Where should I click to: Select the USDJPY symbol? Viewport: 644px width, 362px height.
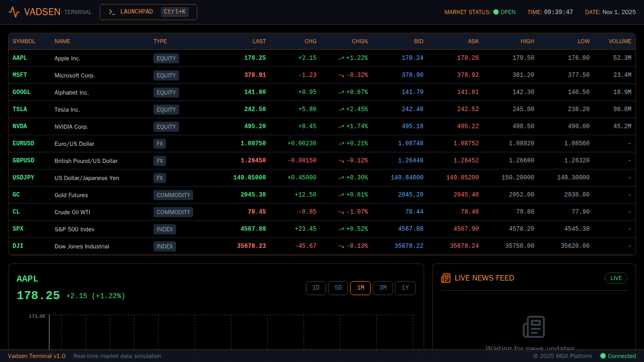tap(24, 177)
